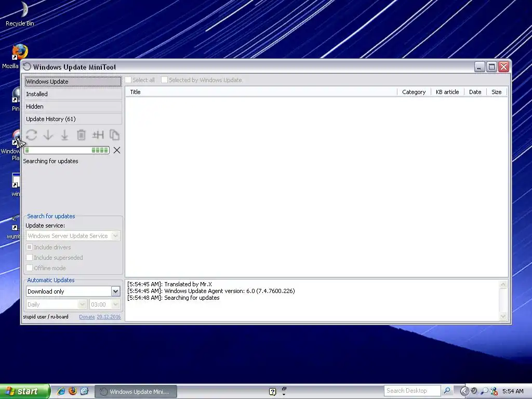Sort by the Size column header
Screen dimensions: 532x399
pyautogui.click(x=497, y=92)
